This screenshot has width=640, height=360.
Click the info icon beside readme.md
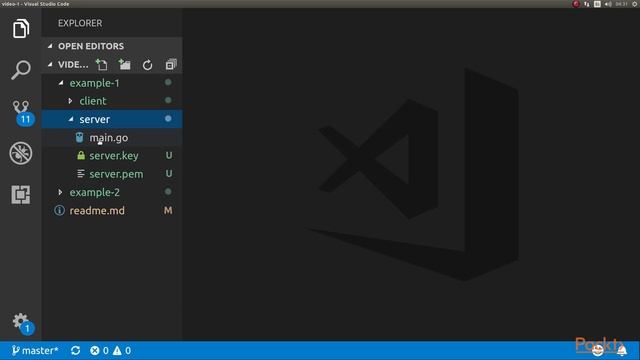coord(59,211)
